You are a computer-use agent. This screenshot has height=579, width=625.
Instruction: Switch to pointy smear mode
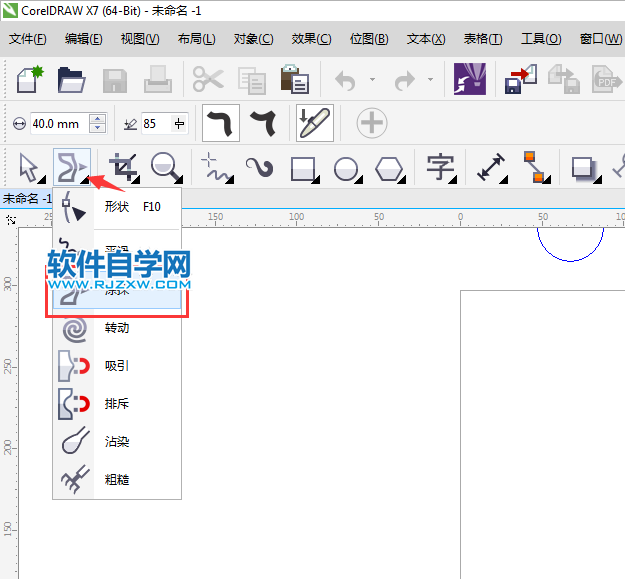(264, 124)
